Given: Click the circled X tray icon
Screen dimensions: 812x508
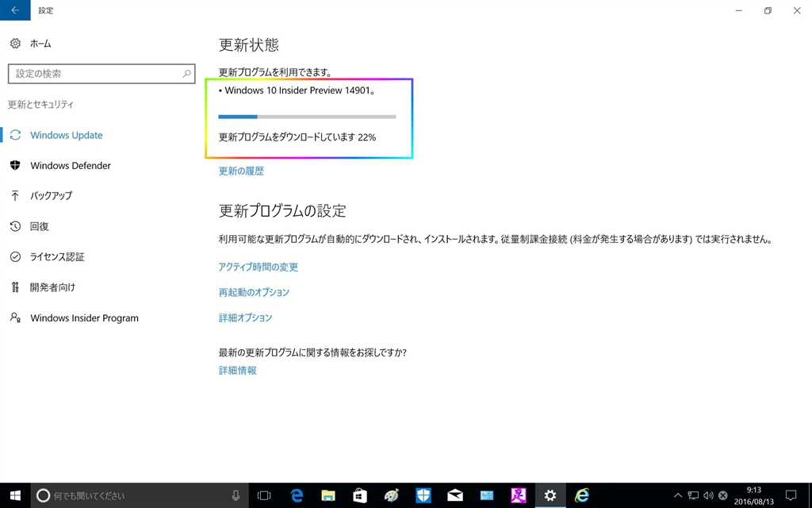Looking at the screenshot, I should [723, 495].
